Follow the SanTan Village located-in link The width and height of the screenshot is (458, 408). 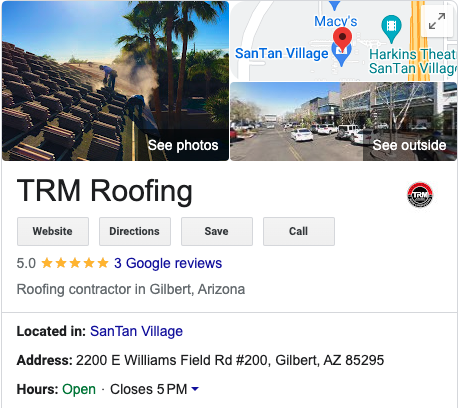click(x=136, y=331)
